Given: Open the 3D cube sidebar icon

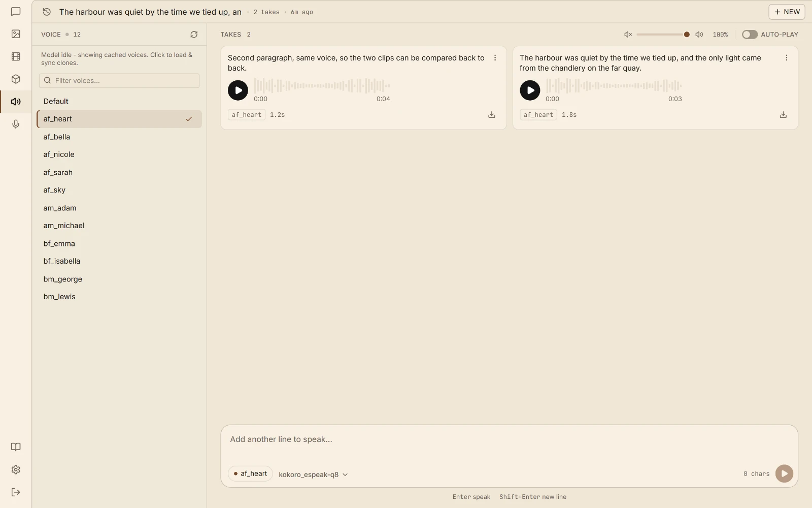Looking at the screenshot, I should coord(16,79).
